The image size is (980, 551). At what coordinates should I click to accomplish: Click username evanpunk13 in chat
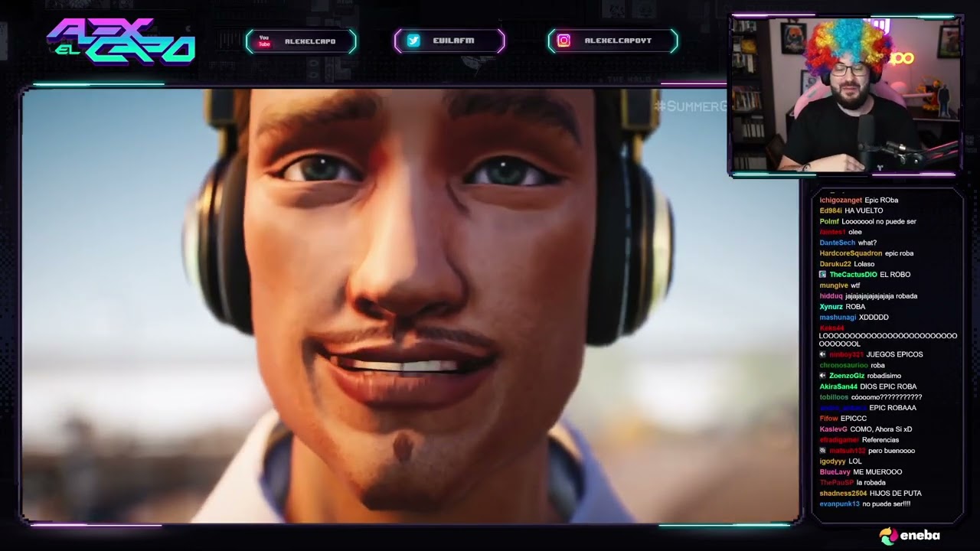point(839,504)
